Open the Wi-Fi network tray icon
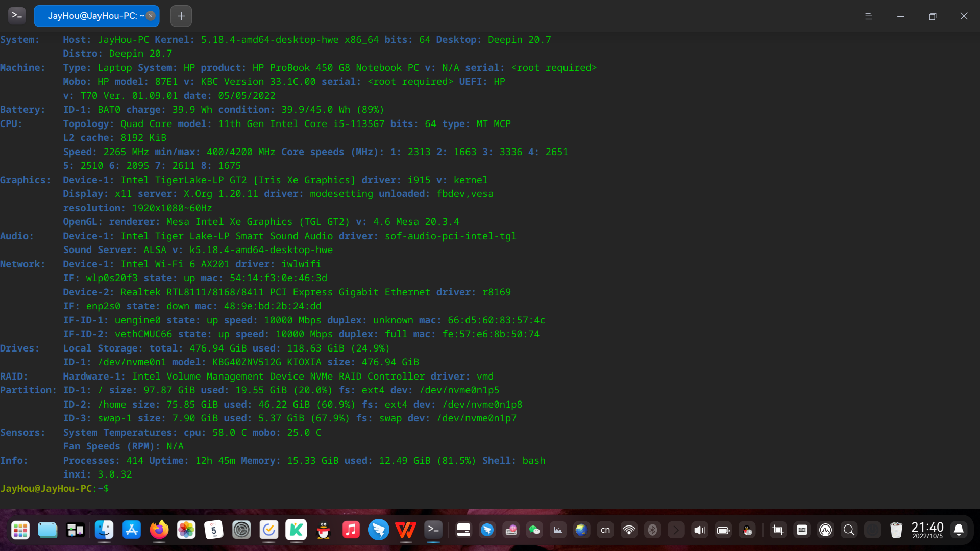Screen dimensions: 980x551 click(x=629, y=530)
